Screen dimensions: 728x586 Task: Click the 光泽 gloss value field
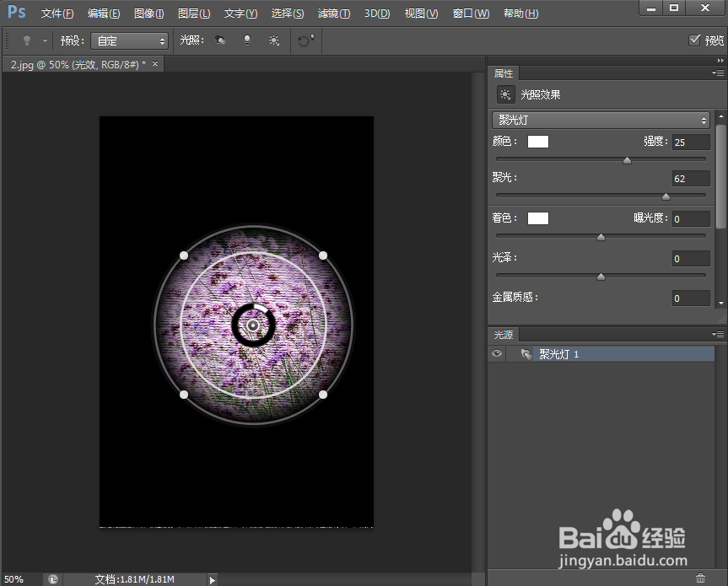[691, 259]
